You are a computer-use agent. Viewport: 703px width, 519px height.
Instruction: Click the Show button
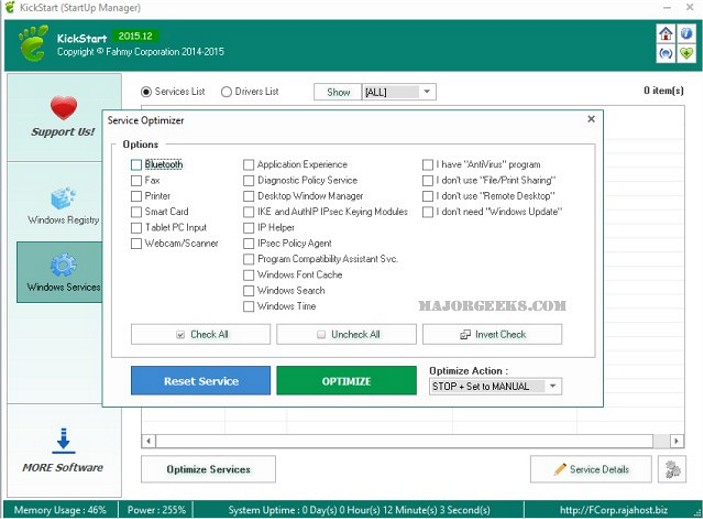tap(338, 92)
